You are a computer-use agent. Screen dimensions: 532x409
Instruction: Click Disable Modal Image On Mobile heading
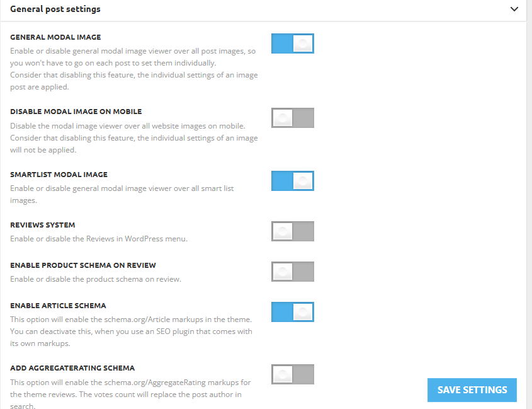76,112
